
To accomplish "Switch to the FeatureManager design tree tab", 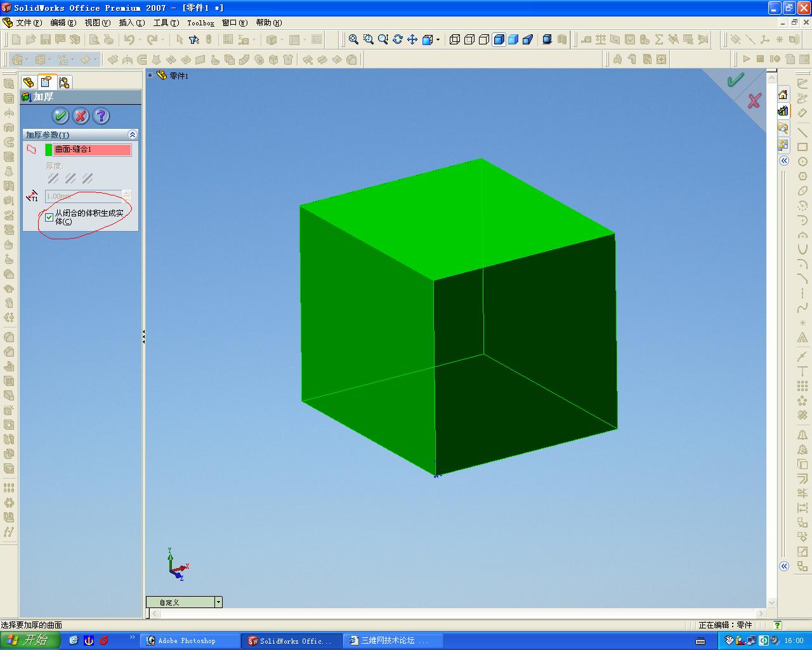I will (29, 82).
